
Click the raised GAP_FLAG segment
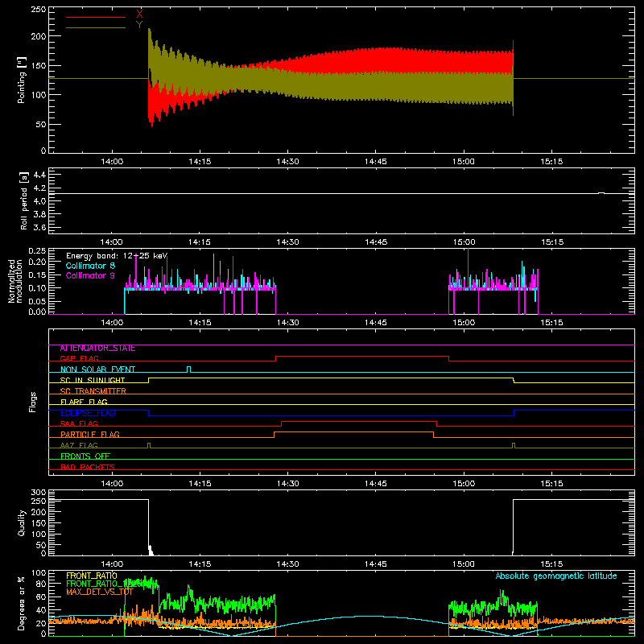click(362, 356)
